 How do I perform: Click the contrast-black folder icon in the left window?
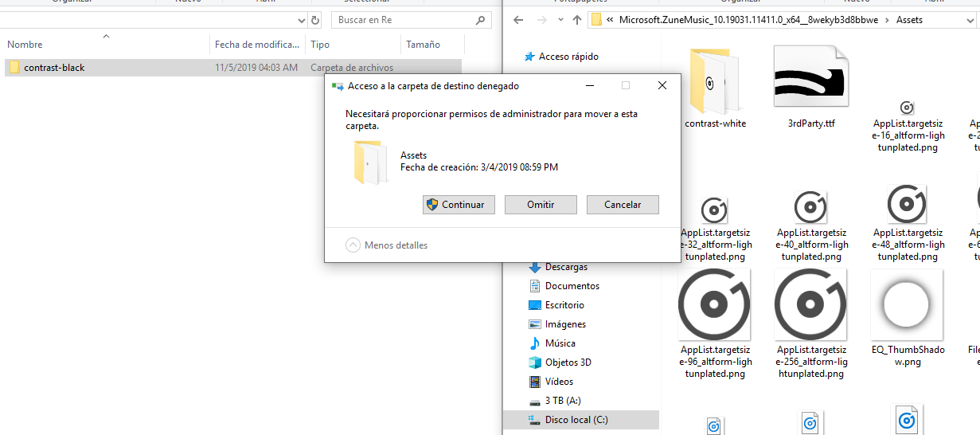click(14, 68)
